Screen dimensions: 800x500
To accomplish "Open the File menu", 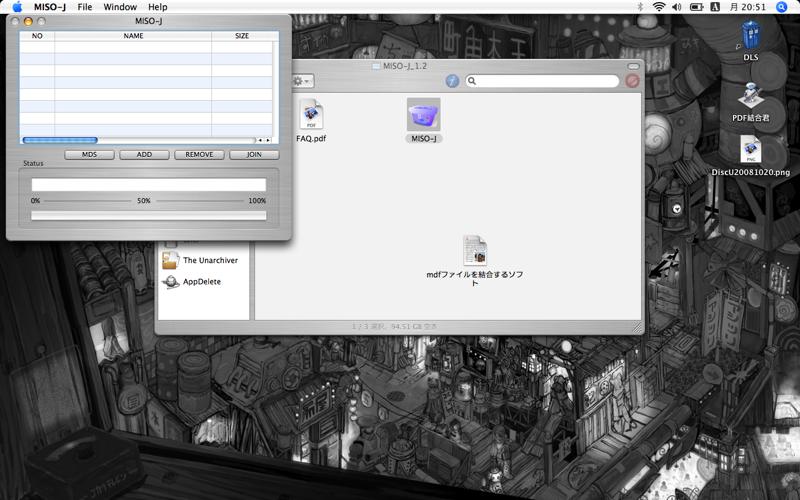I will [85, 7].
